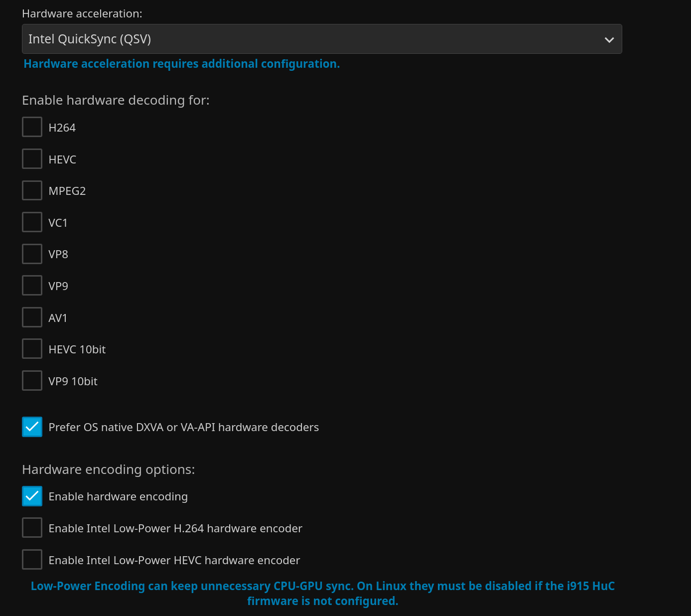The image size is (691, 616).
Task: Check the VP9 decoding checkbox
Action: coord(32,285)
